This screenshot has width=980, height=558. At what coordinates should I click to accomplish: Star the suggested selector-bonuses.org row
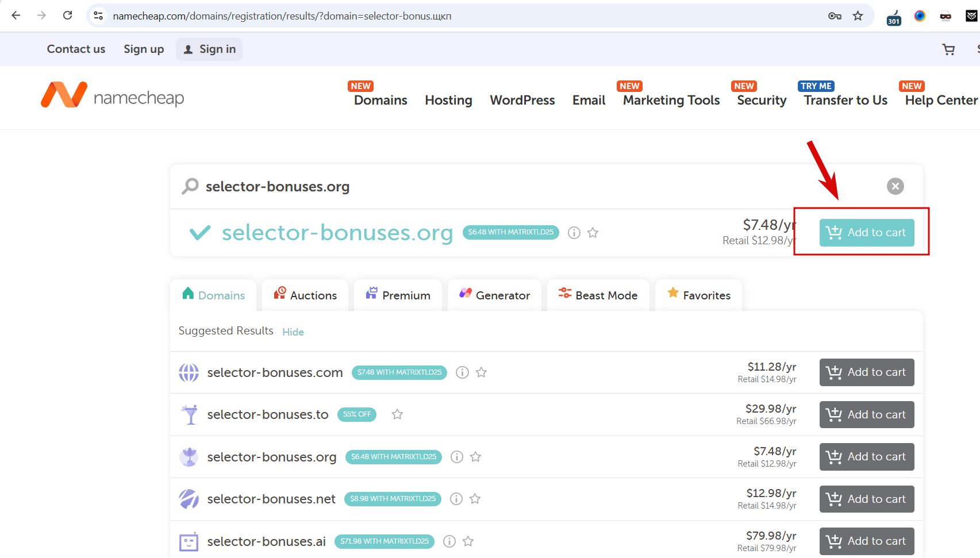click(475, 457)
